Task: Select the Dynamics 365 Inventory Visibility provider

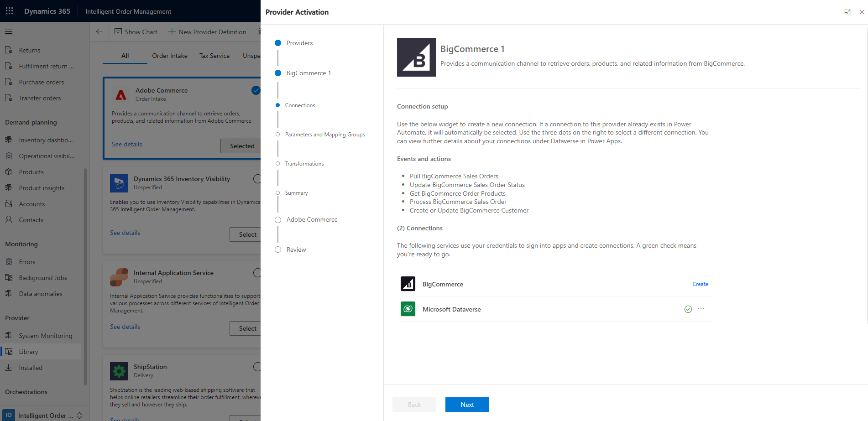Action: 257,179
